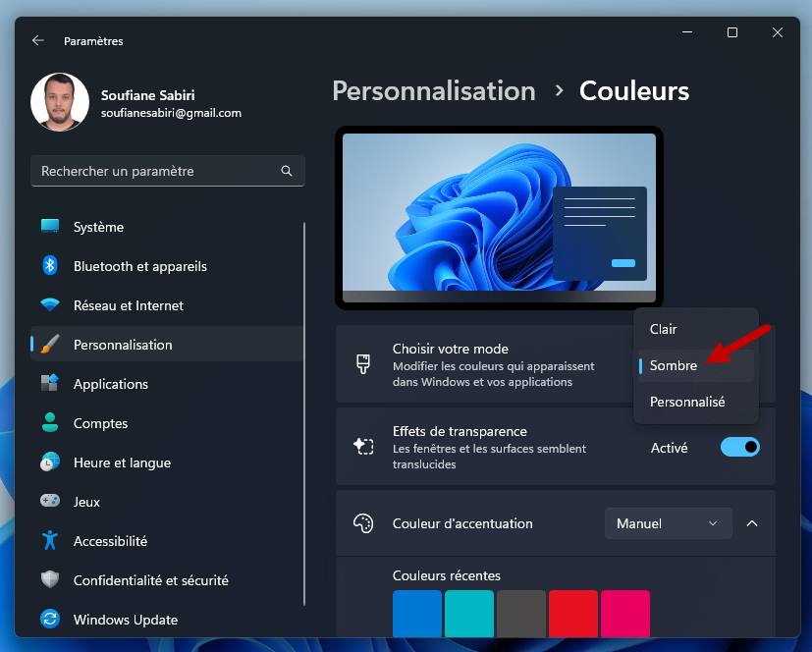Screen dimensions: 812x652
Task: Click the search magnifier icon
Action: pyautogui.click(x=287, y=171)
